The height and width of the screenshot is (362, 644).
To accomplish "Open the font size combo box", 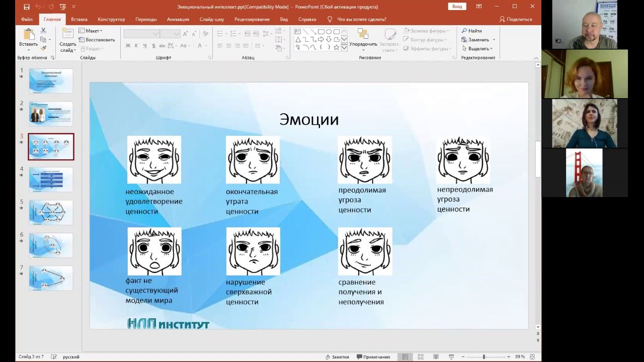I will [170, 34].
